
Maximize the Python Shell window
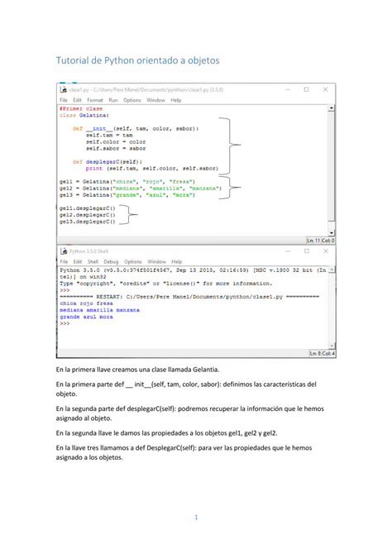coord(307,251)
